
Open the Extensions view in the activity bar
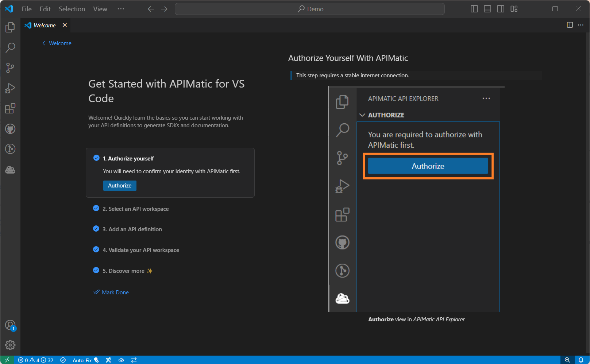[10, 108]
